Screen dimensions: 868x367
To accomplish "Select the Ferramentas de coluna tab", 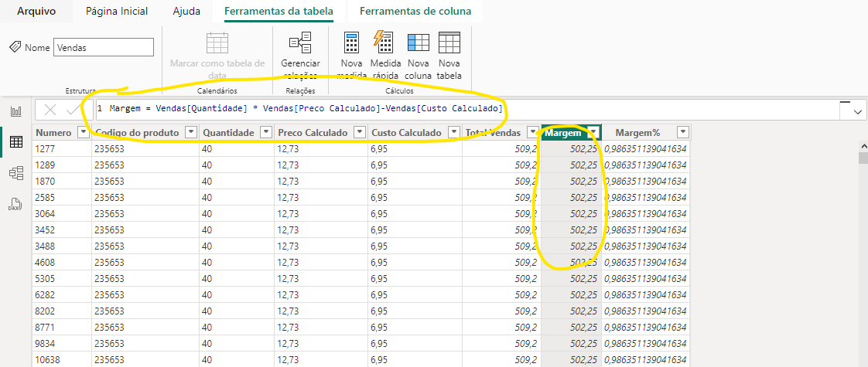I will point(415,11).
